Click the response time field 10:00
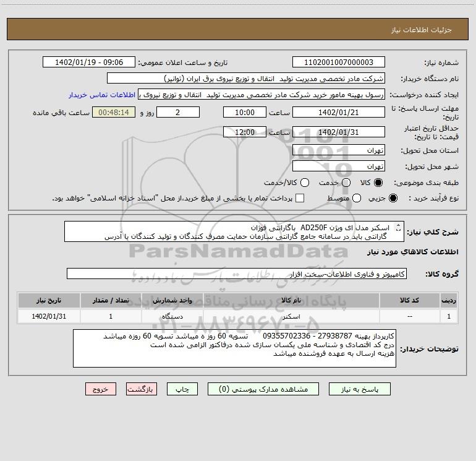The height and width of the screenshot is (461, 476). click(245, 113)
